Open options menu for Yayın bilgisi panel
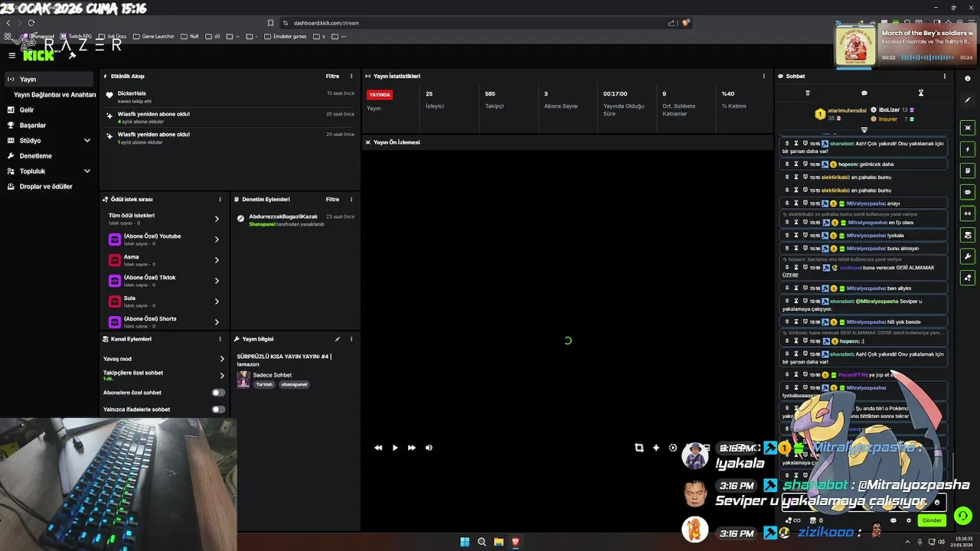The image size is (980, 551). tap(351, 339)
